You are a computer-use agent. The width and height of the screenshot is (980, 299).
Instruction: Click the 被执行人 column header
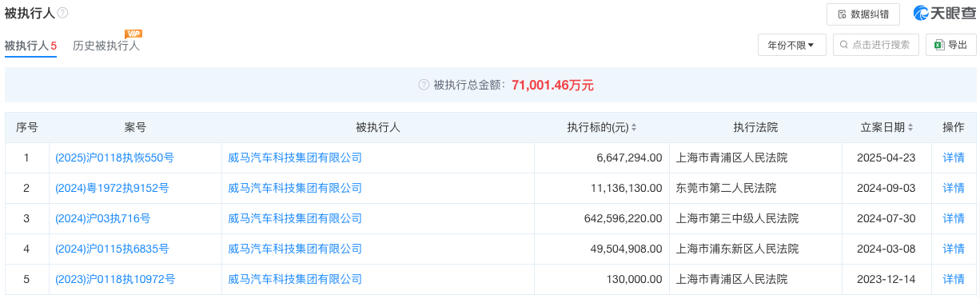(377, 127)
